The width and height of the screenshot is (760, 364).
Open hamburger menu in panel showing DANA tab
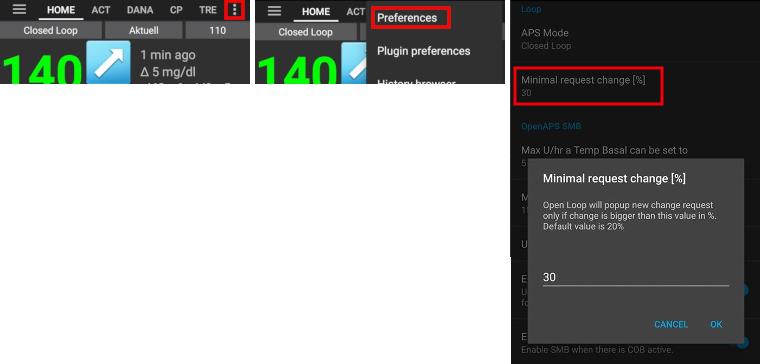pyautogui.click(x=19, y=10)
